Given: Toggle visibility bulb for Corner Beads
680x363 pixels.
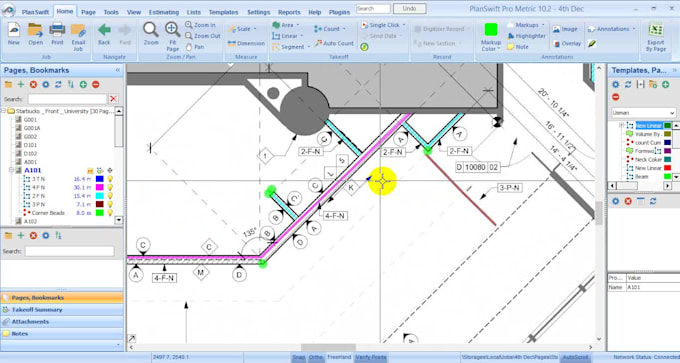Looking at the screenshot, I should click(110, 213).
